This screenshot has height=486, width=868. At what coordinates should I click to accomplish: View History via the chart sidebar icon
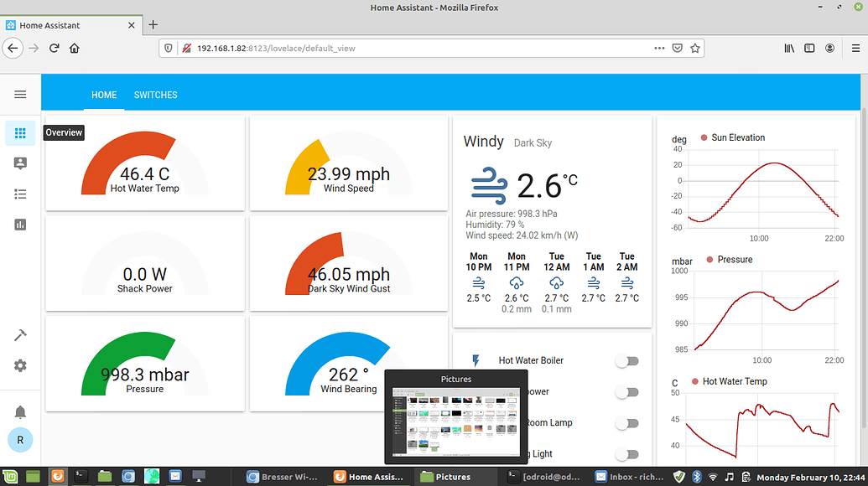tap(20, 224)
